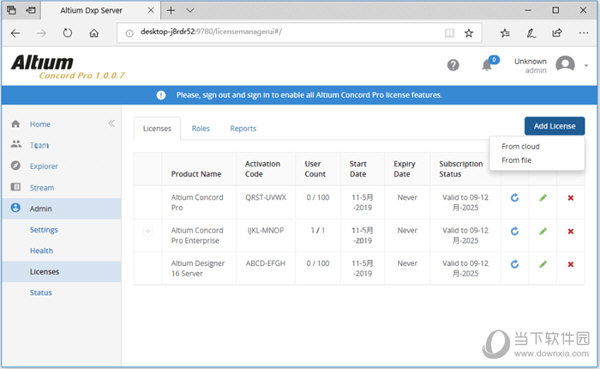The width and height of the screenshot is (600, 369).
Task: Choose From cloud in Add License menu
Action: tap(520, 146)
